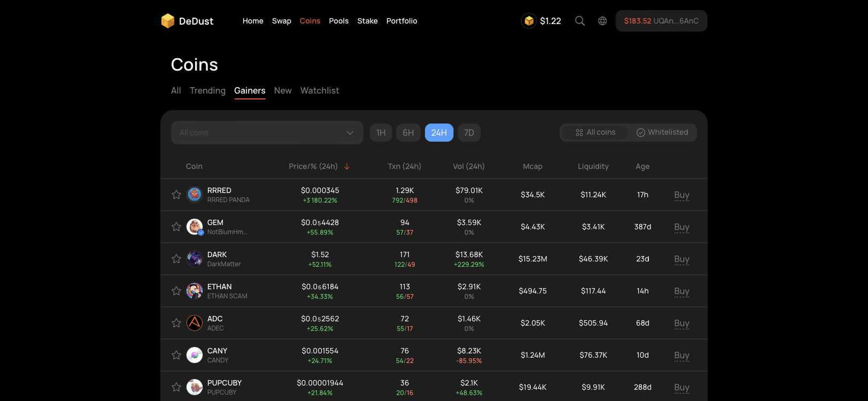
Task: Star GEM to add to watchlist
Action: [x=176, y=227]
